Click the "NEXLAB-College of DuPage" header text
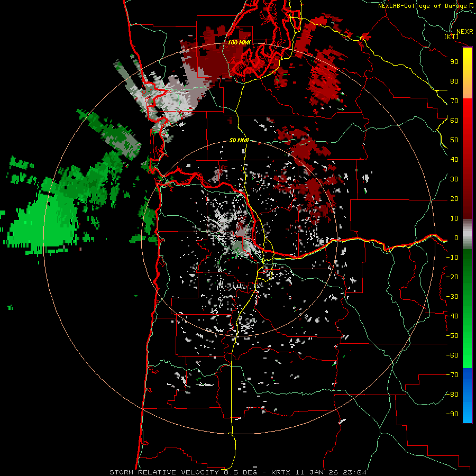Viewport: 476px width, 476px height. (x=423, y=6)
